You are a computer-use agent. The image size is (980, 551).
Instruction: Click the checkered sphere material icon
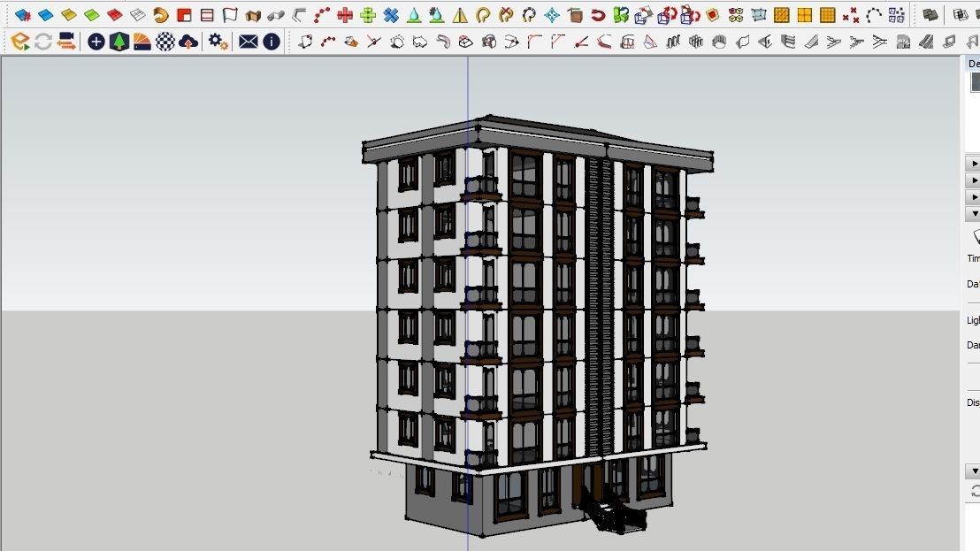pyautogui.click(x=165, y=42)
